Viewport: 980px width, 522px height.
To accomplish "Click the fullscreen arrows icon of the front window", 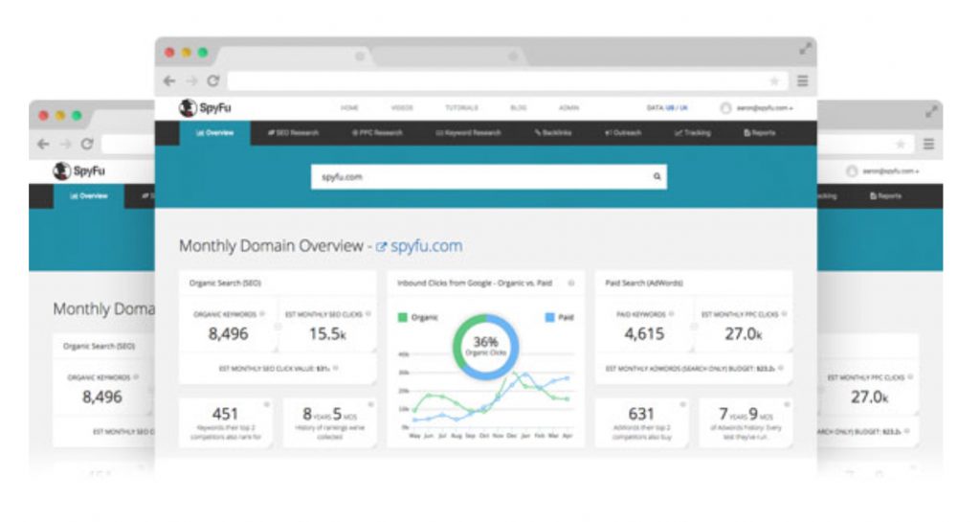I will (x=805, y=49).
